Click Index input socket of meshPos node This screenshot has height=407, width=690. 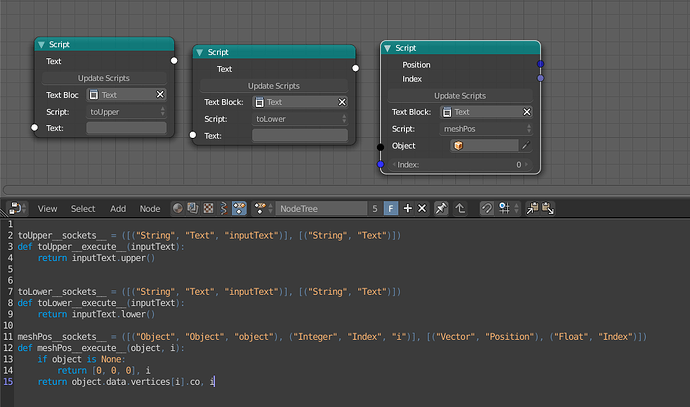point(381,165)
